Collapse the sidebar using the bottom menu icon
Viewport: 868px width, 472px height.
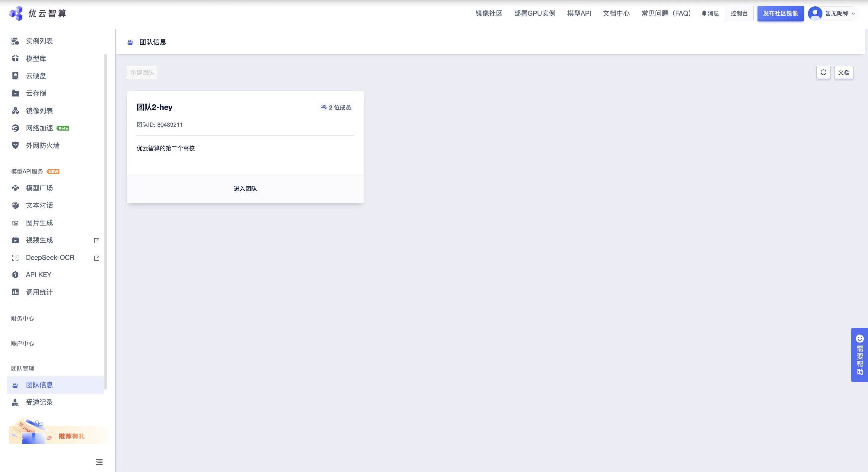click(x=99, y=461)
